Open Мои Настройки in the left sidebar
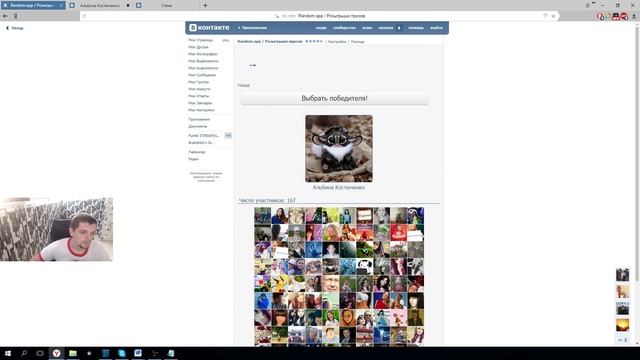Image resolution: width=640 pixels, height=360 pixels. (x=201, y=110)
